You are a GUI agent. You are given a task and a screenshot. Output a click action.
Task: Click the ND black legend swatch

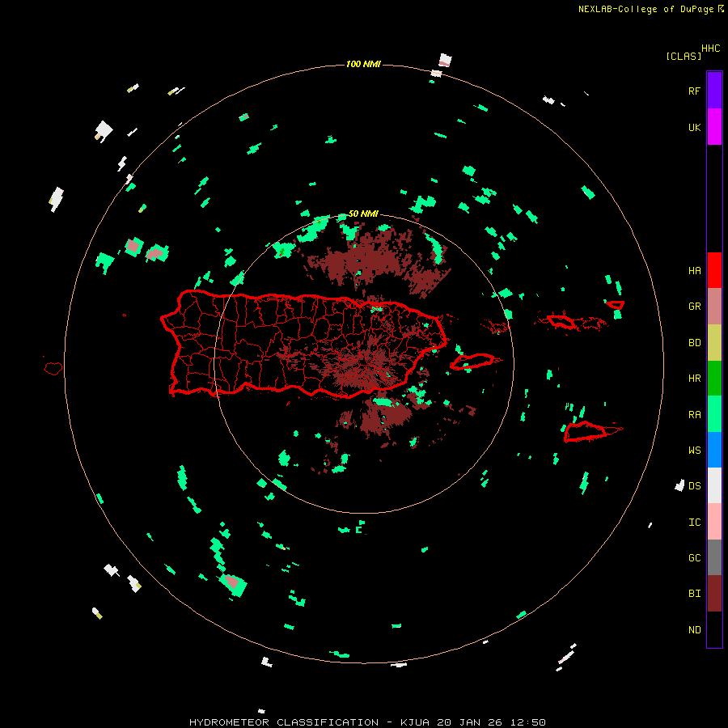(x=714, y=629)
